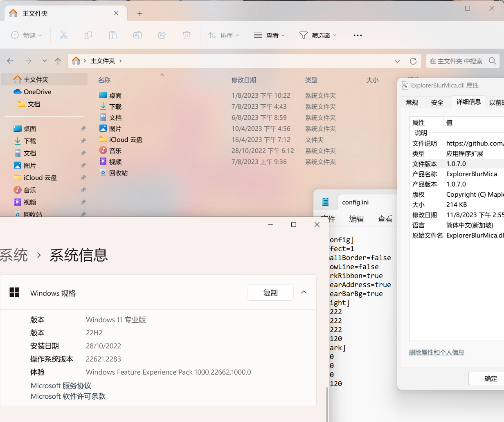Click the see-more ellipsis icon in toolbar
Image resolution: width=504 pixels, height=422 pixels.
coord(358,35)
